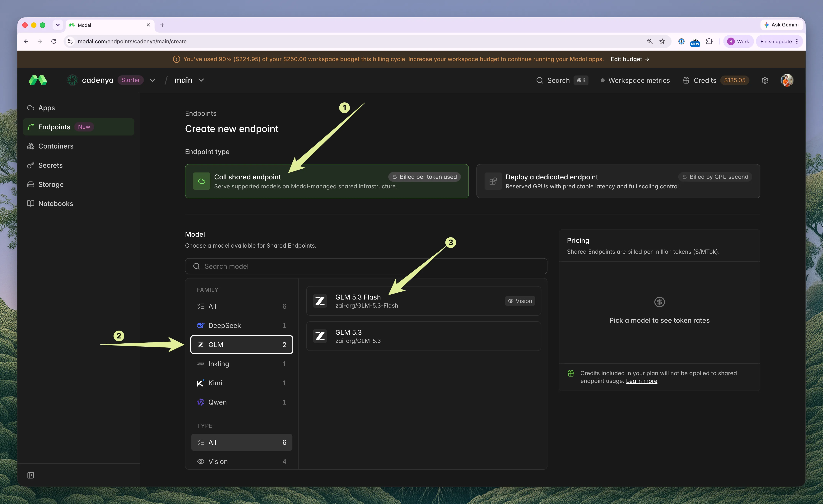Viewport: 823px width, 504px height.
Task: Click the browser forward arrow
Action: 40,41
